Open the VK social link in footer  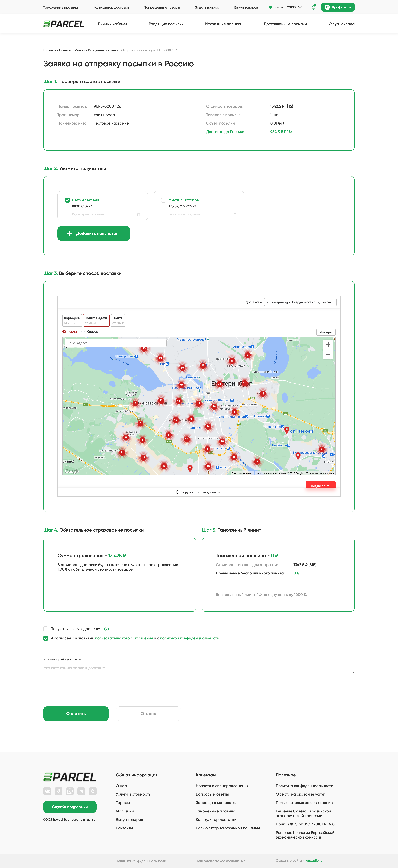(x=47, y=791)
